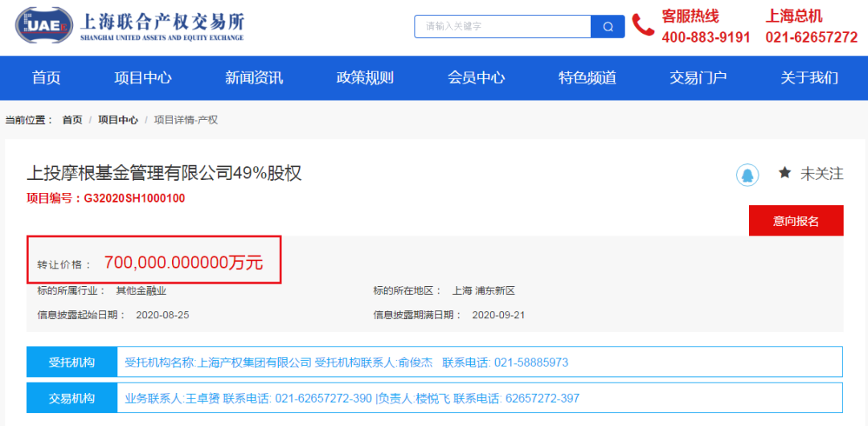Select 特色频道 in the navigation bar

pos(588,78)
